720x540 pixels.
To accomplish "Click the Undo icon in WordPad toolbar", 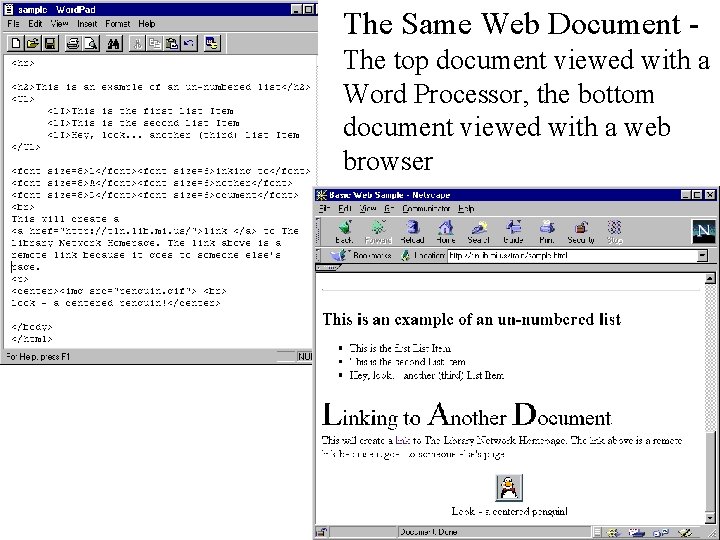I will tap(189, 44).
